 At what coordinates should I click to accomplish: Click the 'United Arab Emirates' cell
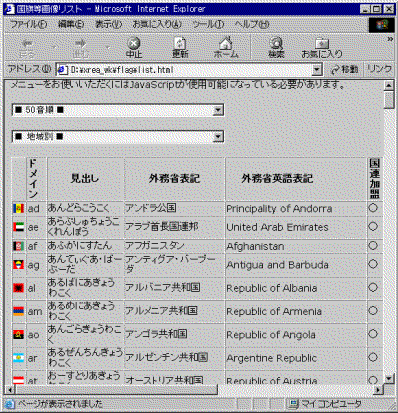coord(296,227)
